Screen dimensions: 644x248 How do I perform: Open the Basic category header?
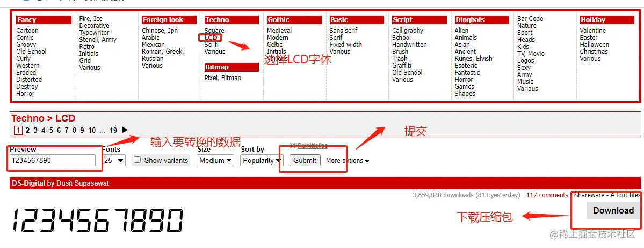(357, 20)
